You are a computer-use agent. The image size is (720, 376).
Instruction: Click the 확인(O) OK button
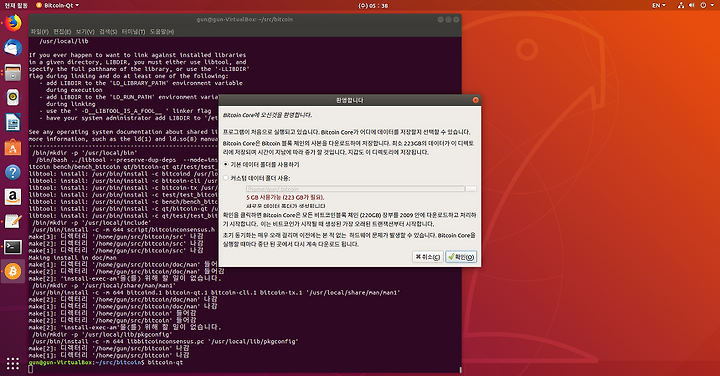pos(461,257)
